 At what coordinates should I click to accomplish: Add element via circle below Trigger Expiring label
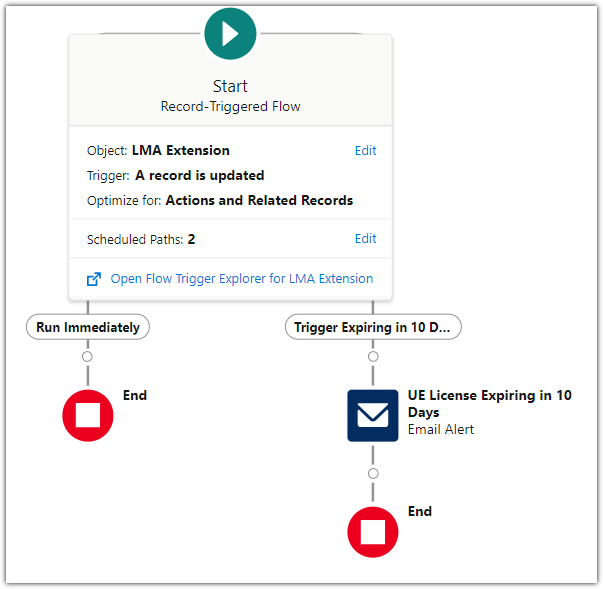click(373, 356)
